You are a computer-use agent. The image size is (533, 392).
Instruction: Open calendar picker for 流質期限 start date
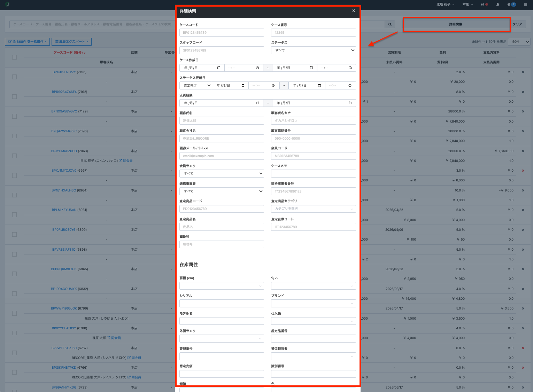coord(257,103)
